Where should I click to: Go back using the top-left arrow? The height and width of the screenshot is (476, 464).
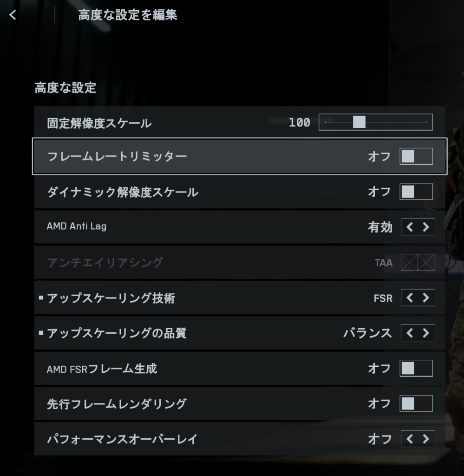[13, 15]
